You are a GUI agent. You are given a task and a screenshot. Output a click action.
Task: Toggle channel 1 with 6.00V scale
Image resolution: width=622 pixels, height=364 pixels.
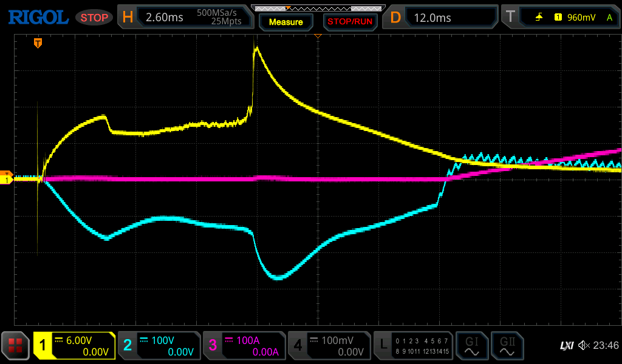pyautogui.click(x=74, y=346)
